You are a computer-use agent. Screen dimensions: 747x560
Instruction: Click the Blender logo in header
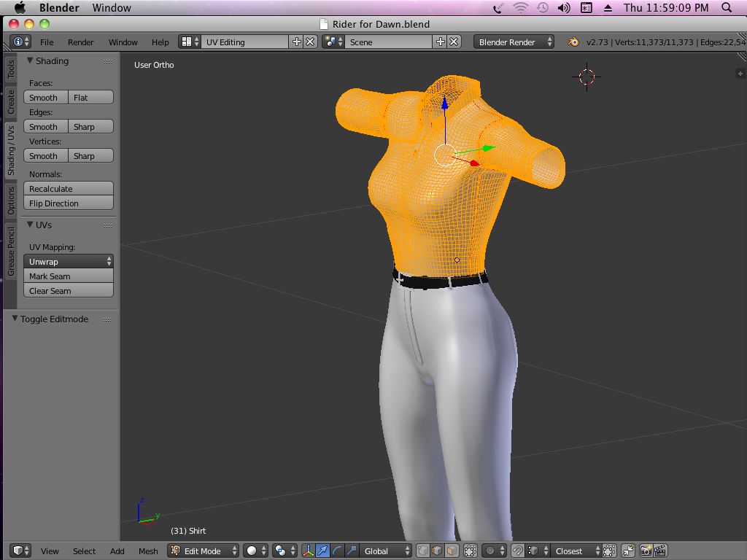click(x=574, y=42)
